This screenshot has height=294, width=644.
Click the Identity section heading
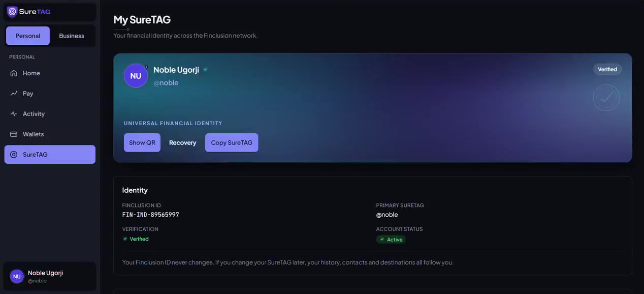click(135, 190)
